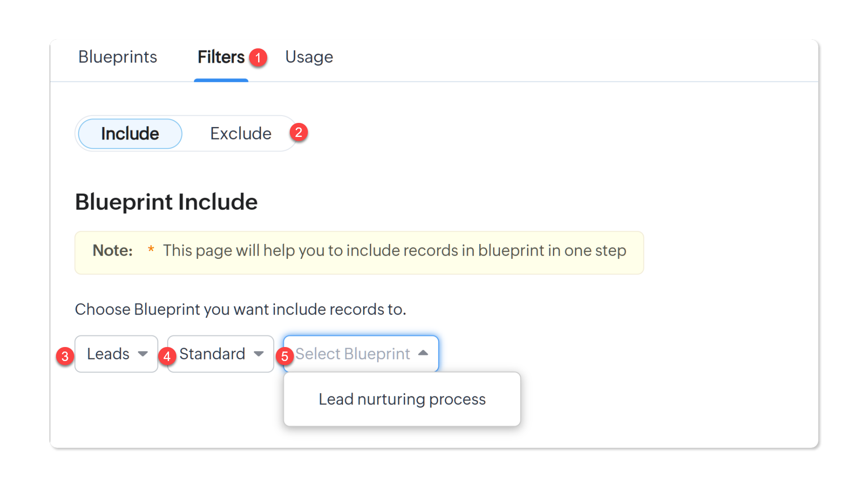Click the red badge numbered 1
868x488 pixels.
pos(258,57)
